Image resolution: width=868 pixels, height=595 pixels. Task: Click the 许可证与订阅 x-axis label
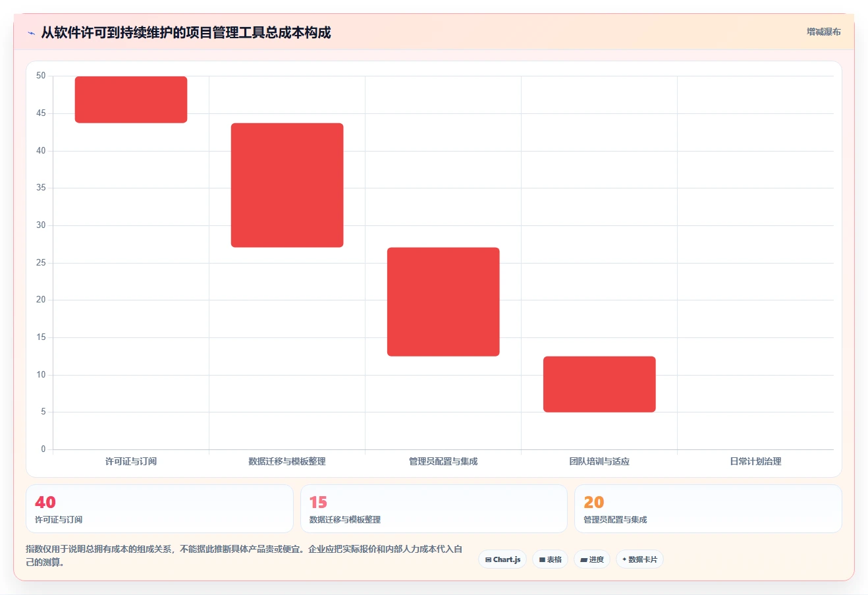[x=131, y=461]
